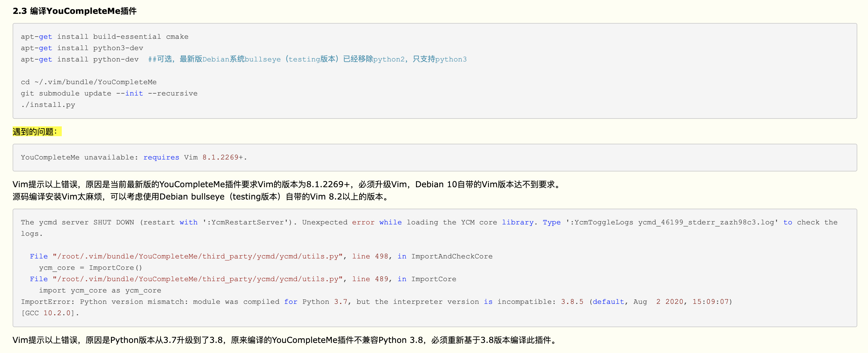Click the './install.py' line
Image resolution: width=868 pixels, height=353 pixels.
[x=48, y=105]
